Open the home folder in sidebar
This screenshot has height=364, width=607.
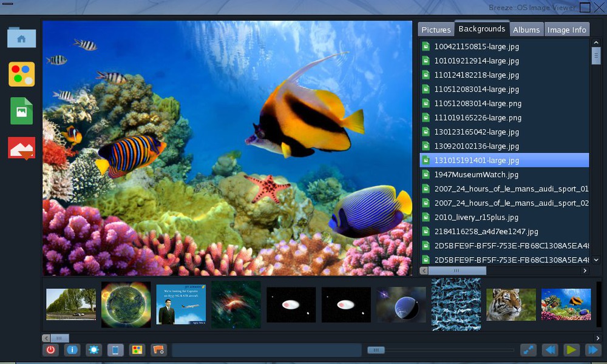pyautogui.click(x=22, y=38)
